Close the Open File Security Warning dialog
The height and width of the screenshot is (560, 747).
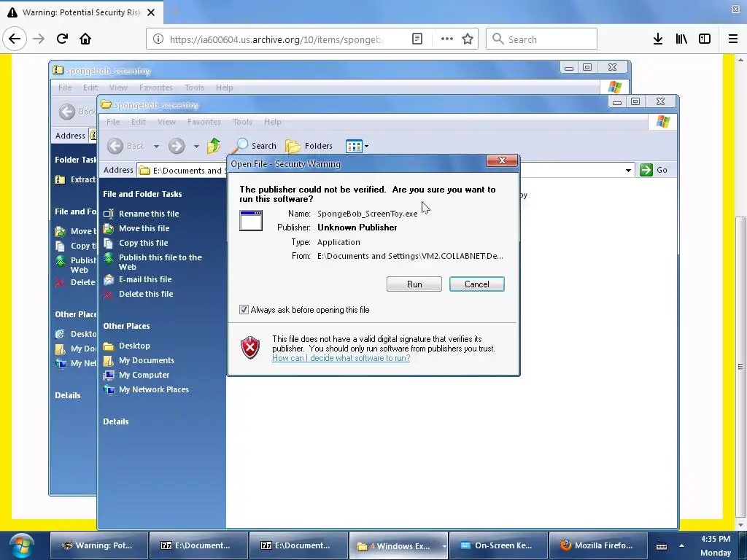502,160
